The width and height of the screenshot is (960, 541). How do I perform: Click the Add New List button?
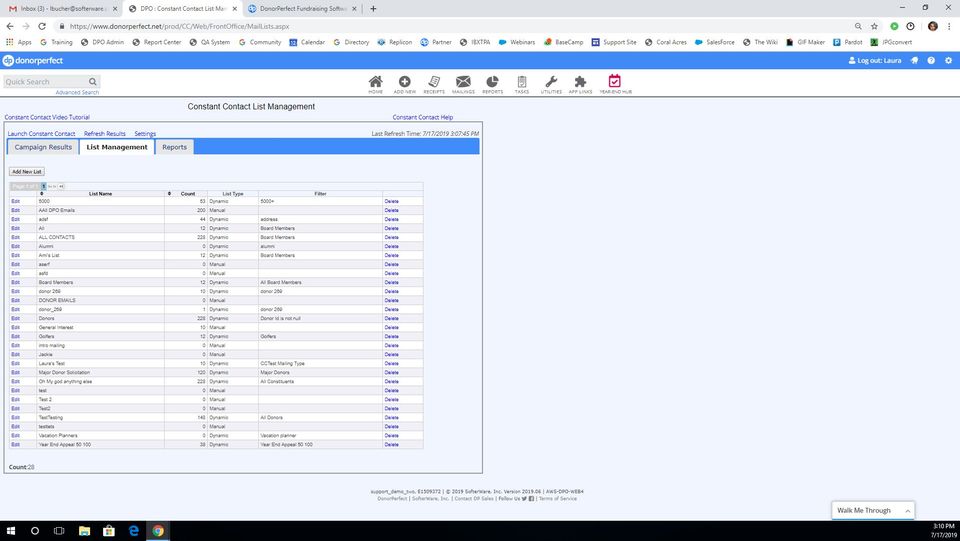[27, 172]
